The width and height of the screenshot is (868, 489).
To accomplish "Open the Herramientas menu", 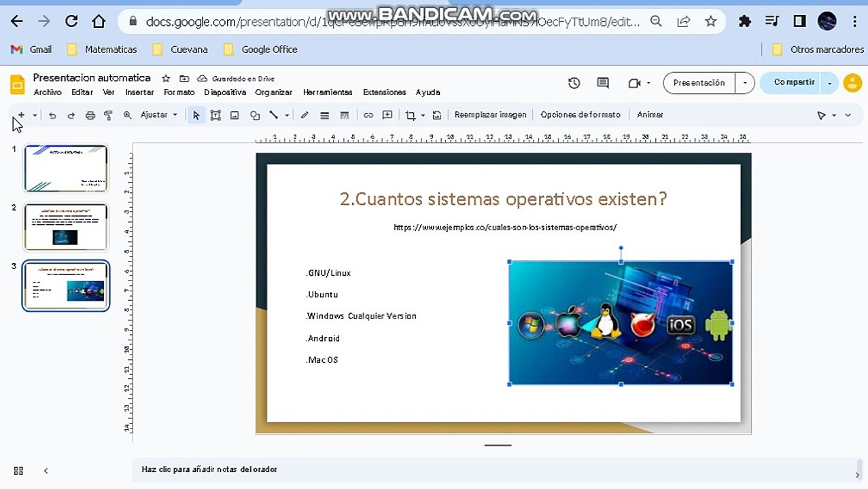I will (328, 92).
